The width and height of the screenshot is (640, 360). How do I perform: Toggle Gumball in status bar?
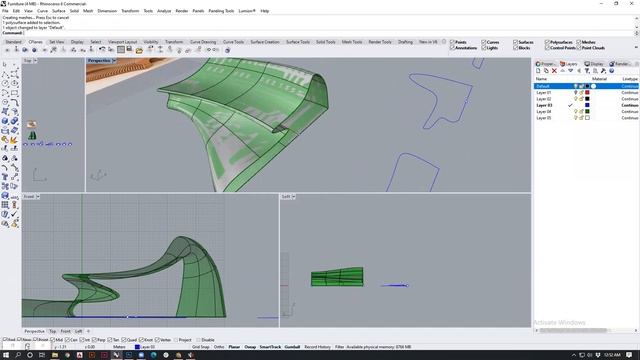[x=292, y=347]
